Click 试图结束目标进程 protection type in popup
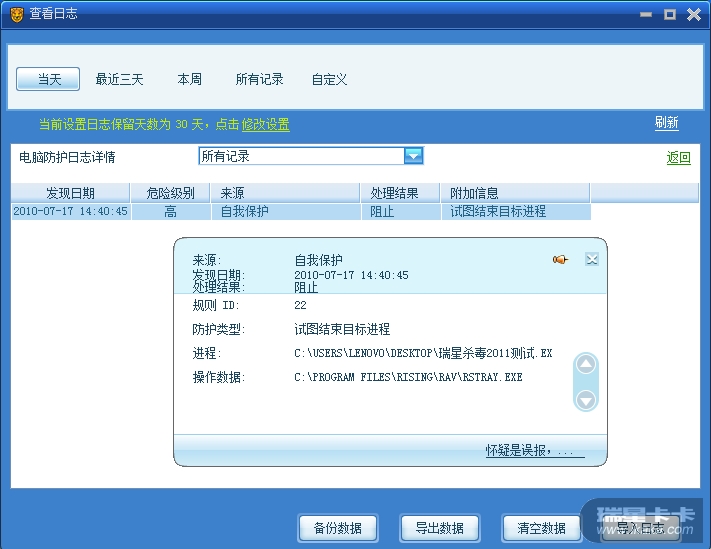The width and height of the screenshot is (711, 549). point(342,329)
